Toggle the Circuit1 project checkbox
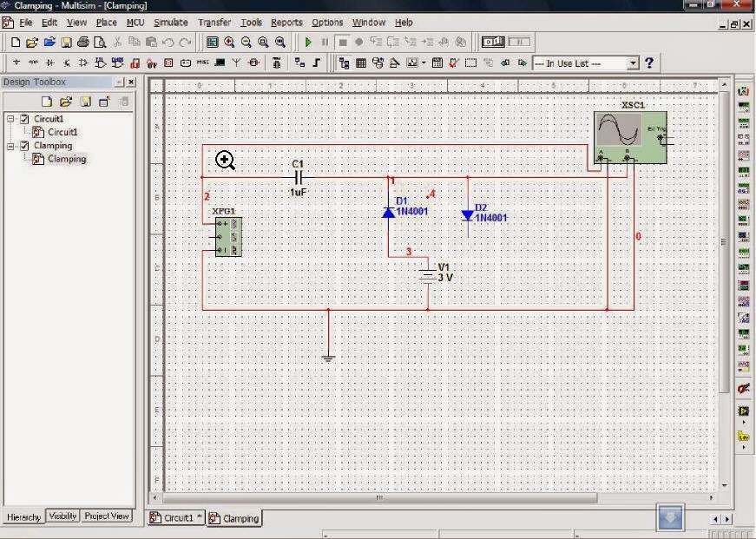Screen dimensions: 756x539 click(24, 119)
